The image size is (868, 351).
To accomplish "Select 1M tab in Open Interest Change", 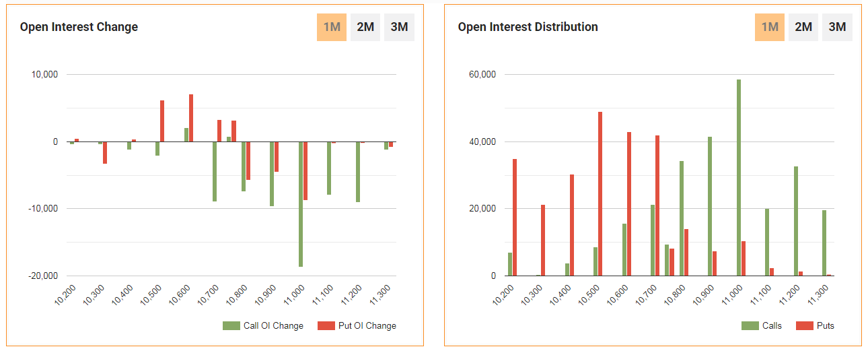I will pos(332,28).
